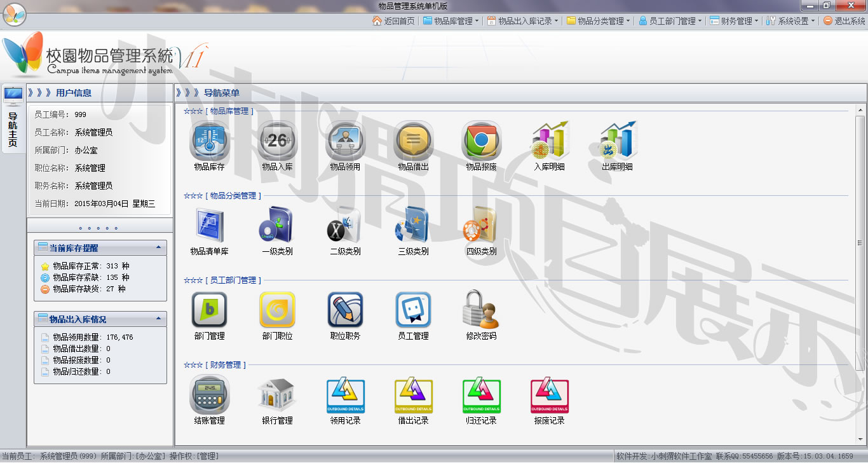Open the 职位职务 pencil icon
This screenshot has height=463, width=868.
click(345, 310)
